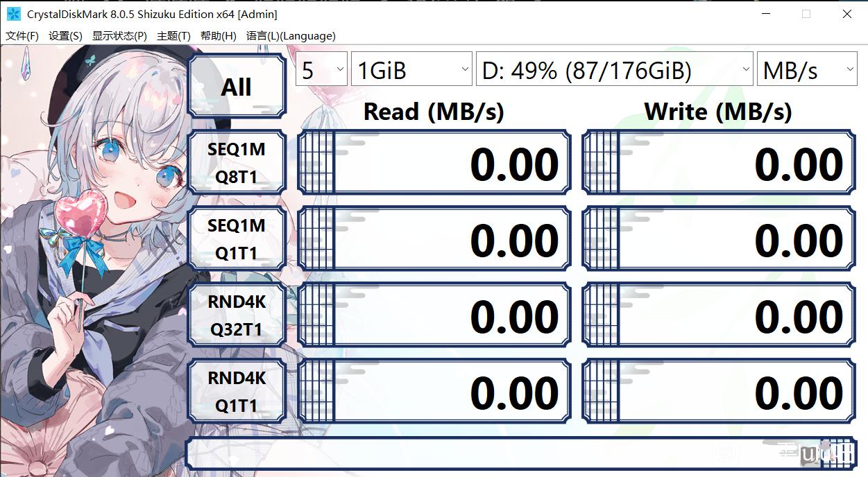Run the SEQ1M Q8T1 test
Viewport: 868px width, 477px height.
point(237,162)
